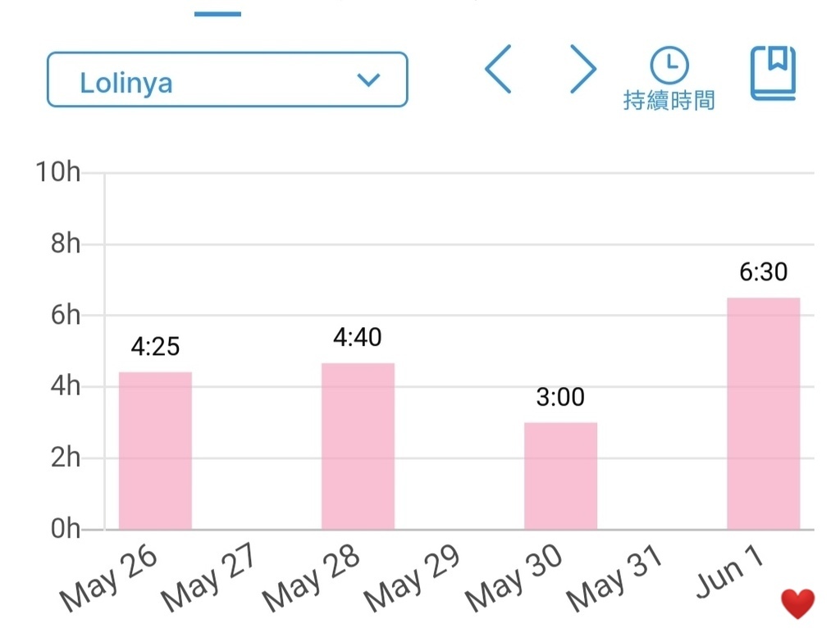Viewport: 840px width, 628px height.
Task: Click the dropdown chevron beside Lolinya
Action: [x=369, y=80]
